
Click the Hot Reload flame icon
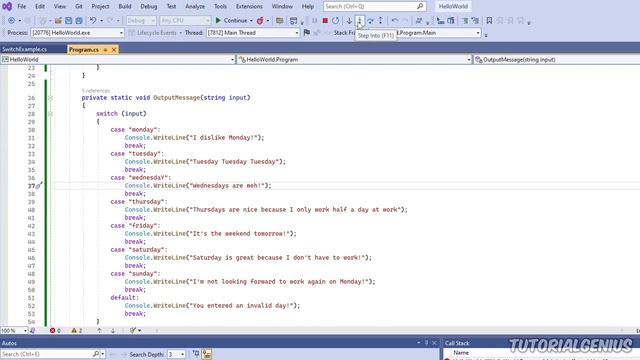[x=260, y=20]
